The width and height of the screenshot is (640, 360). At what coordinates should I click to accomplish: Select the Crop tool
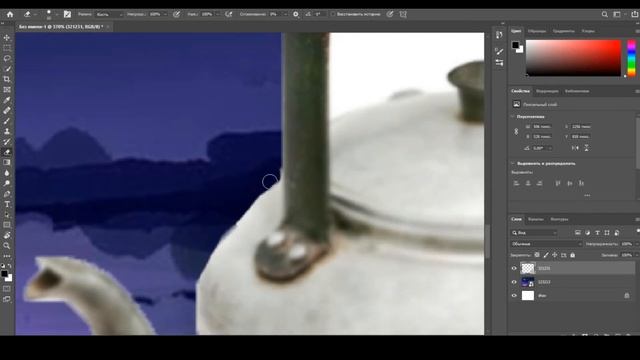coord(7,79)
